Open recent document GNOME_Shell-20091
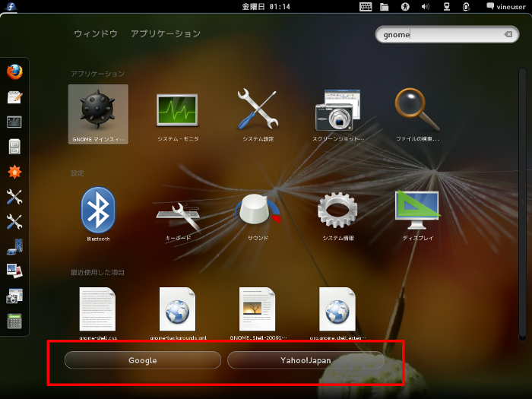 [x=258, y=313]
